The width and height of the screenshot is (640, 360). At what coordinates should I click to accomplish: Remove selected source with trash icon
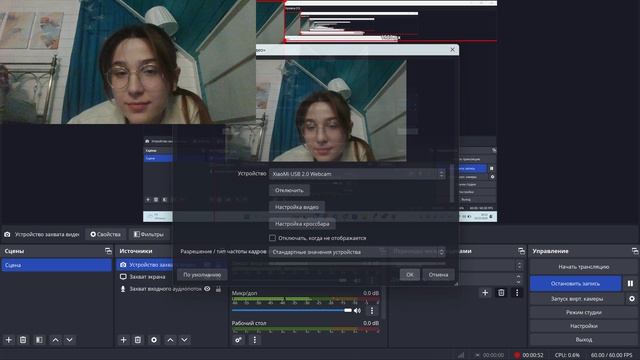[x=138, y=340]
